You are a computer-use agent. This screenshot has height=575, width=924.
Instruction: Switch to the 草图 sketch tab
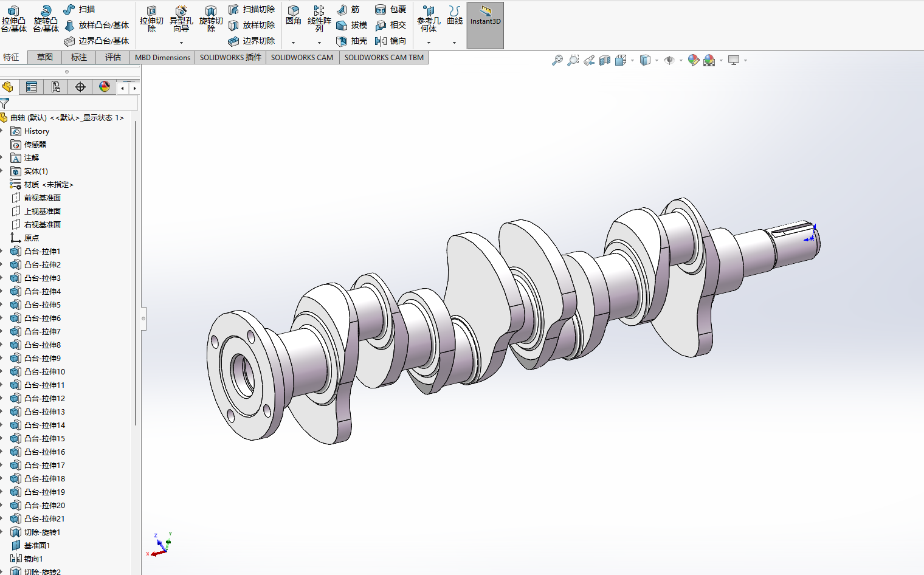pyautogui.click(x=45, y=57)
